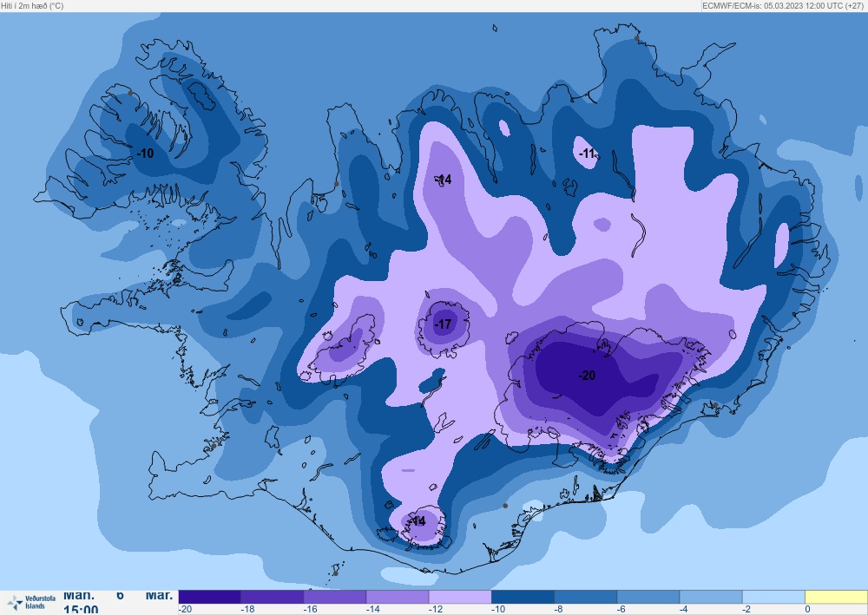Image resolution: width=868 pixels, height=615 pixels.
Task: Click the -11 label in north Iceland
Action: click(587, 154)
